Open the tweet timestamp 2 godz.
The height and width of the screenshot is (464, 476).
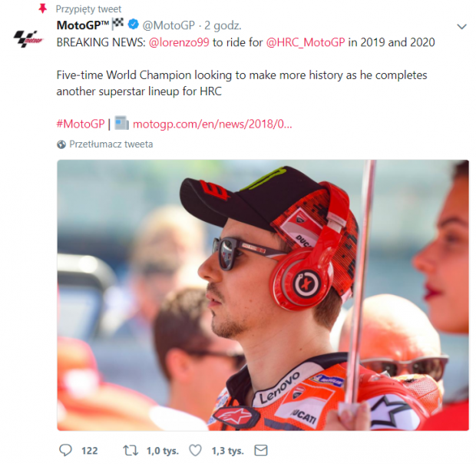click(223, 25)
